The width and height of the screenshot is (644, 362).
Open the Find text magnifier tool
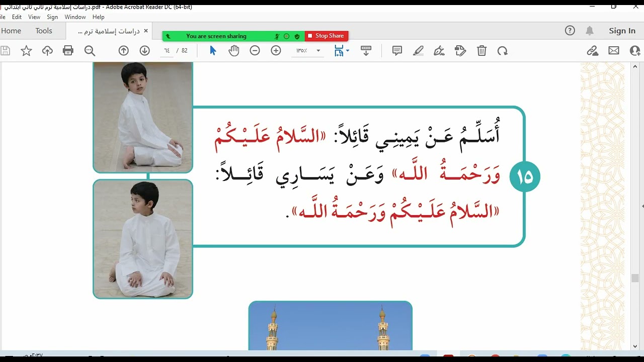tap(90, 51)
